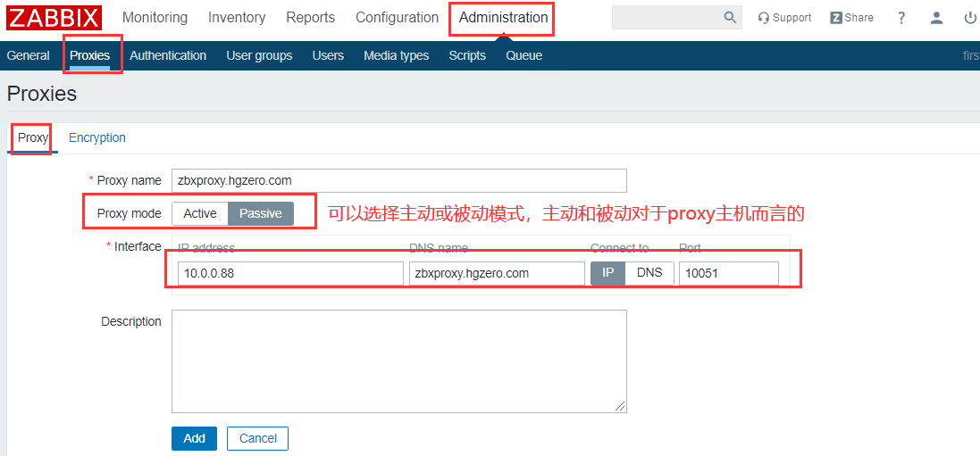Screen dimensions: 980x456
Task: Select IP under Connect to
Action: pos(608,273)
